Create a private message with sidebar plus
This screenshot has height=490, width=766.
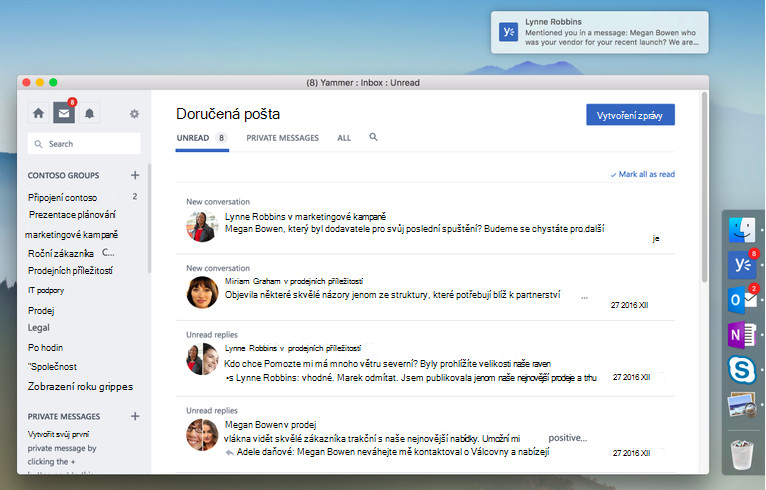[135, 416]
